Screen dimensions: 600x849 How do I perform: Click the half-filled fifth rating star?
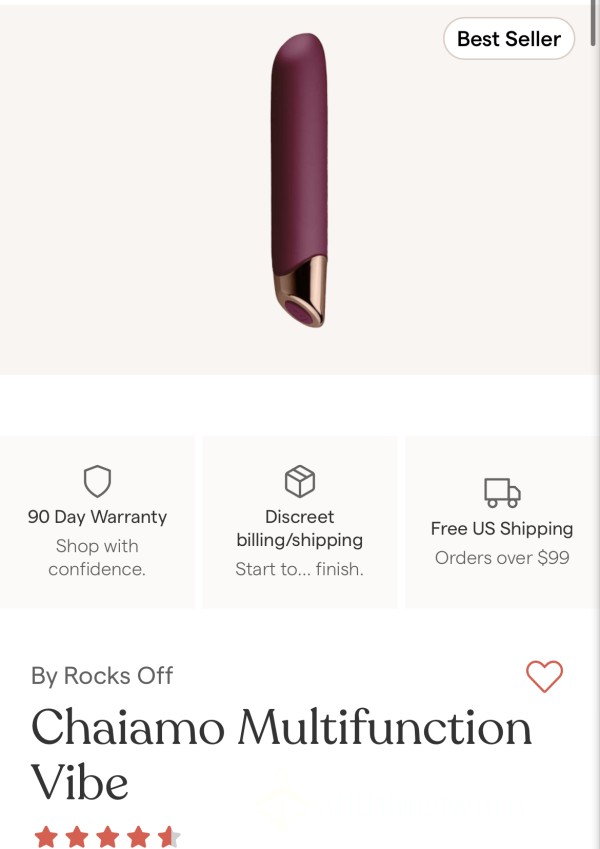point(169,837)
